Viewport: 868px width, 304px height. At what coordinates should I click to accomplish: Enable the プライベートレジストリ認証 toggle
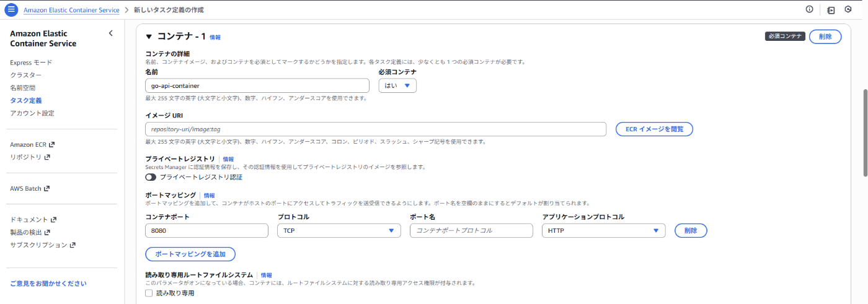tap(151, 177)
